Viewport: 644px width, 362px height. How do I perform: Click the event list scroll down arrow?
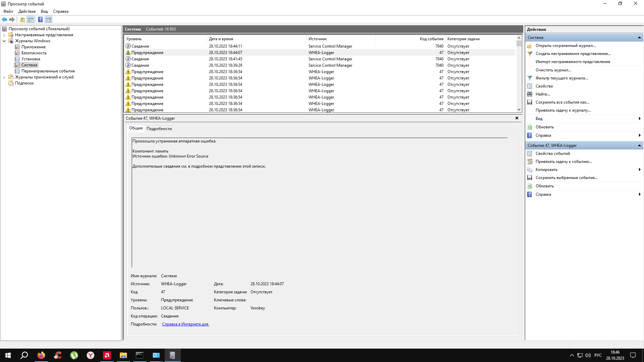519,110
